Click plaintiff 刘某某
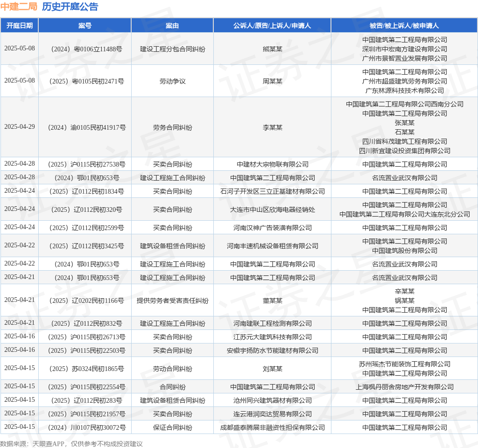The image size is (478, 448). 273,369
